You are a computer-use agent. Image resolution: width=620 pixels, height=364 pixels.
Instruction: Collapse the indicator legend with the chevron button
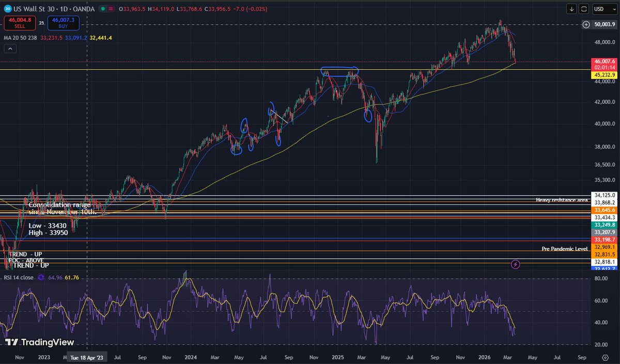pos(9,49)
